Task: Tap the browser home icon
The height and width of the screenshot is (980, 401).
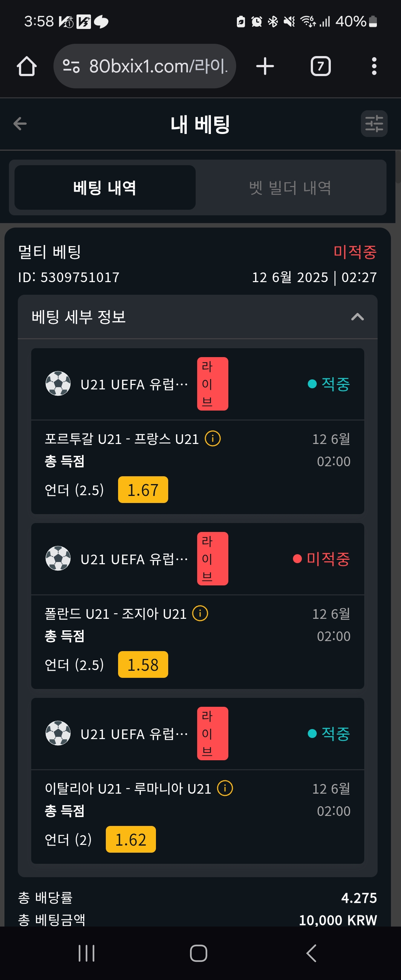Action: pyautogui.click(x=27, y=66)
